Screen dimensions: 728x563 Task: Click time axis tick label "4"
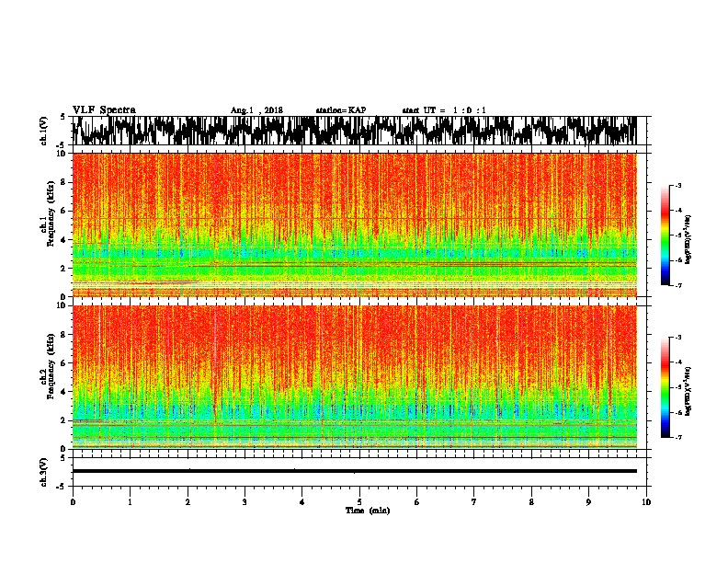tap(302, 502)
